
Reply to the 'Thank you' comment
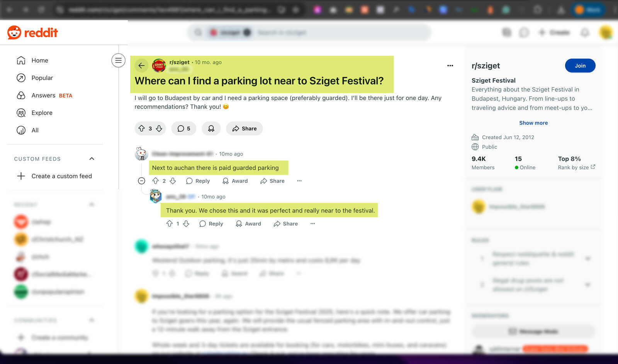tap(211, 223)
